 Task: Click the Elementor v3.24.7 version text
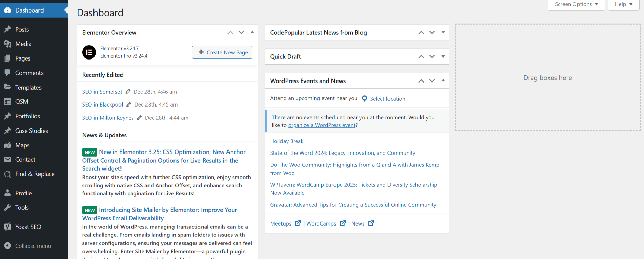coord(119,48)
